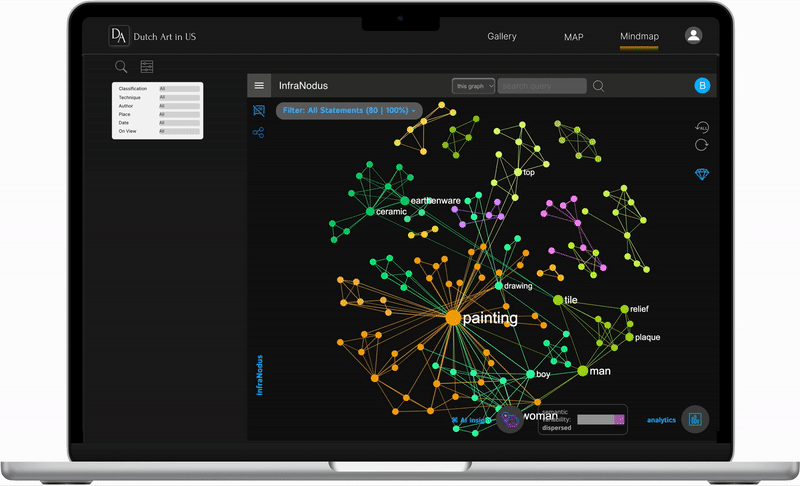
Task: Switch to the Mindmap tab
Action: pos(639,36)
